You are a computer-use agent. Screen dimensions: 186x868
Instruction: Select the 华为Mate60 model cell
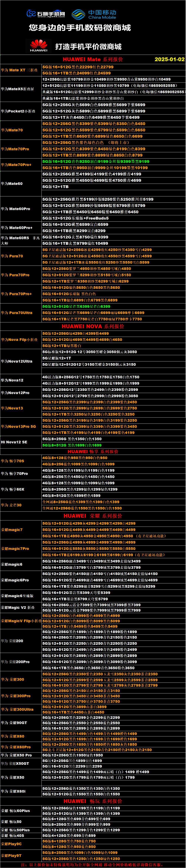21,184
